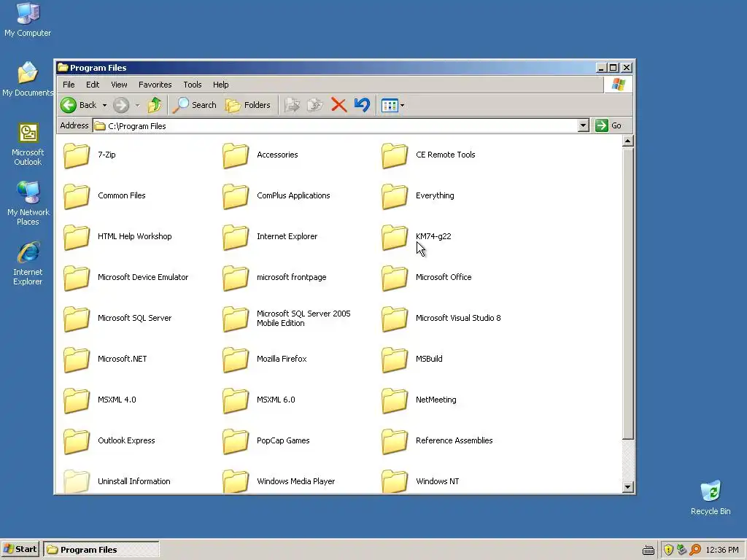The height and width of the screenshot is (560, 747).
Task: Open the Favorites menu
Action: [155, 85]
